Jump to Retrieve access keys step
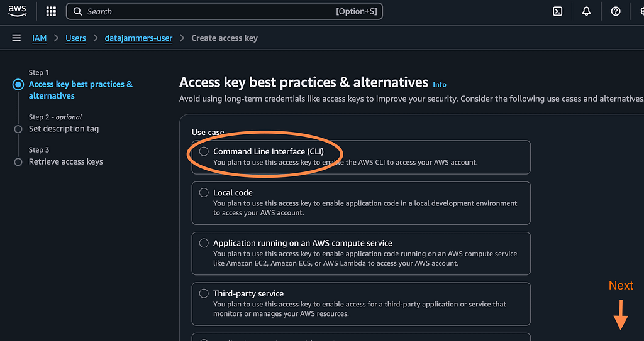Screen dimensions: 644x341 pyautogui.click(x=65, y=161)
